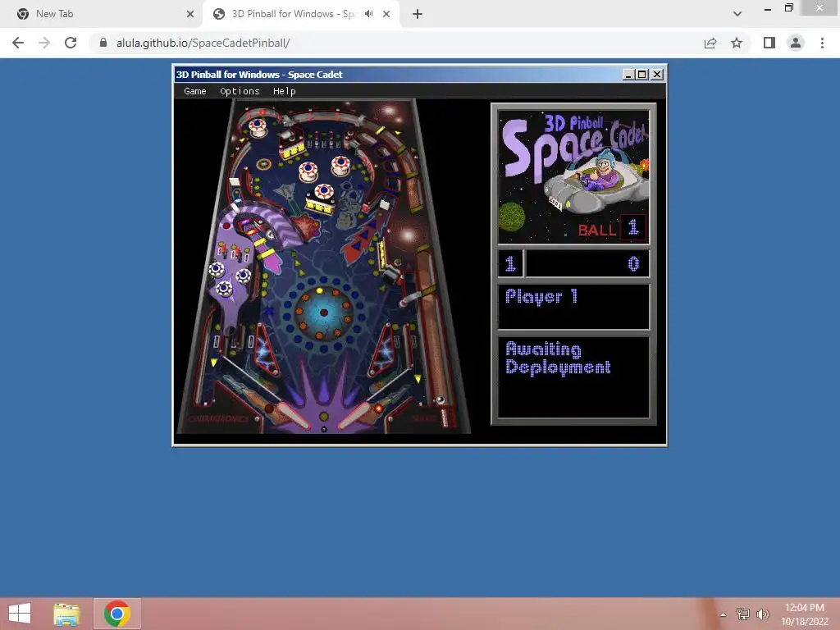Restore down the Chrome window
Screen dimensions: 840x630
(789, 8)
